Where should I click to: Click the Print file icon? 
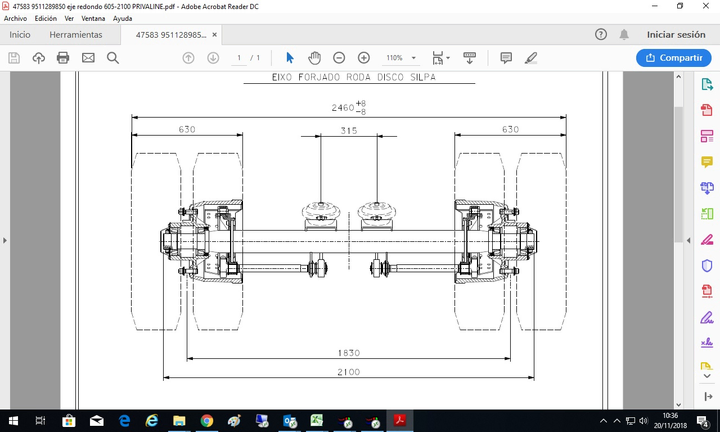(63, 58)
